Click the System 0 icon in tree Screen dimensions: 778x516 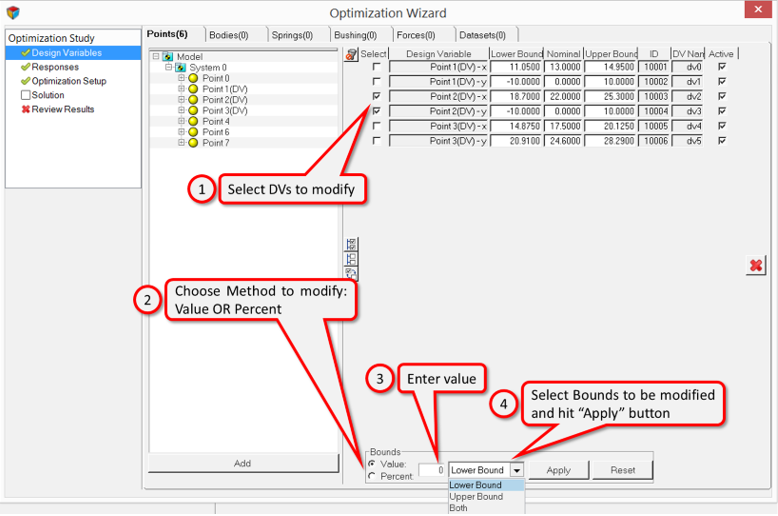(181, 67)
